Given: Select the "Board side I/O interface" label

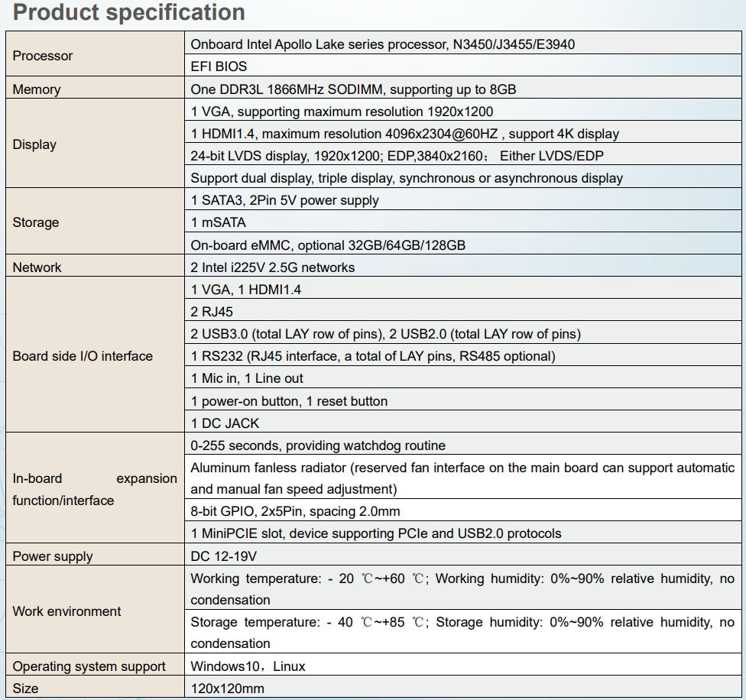Looking at the screenshot, I should pyautogui.click(x=83, y=356).
